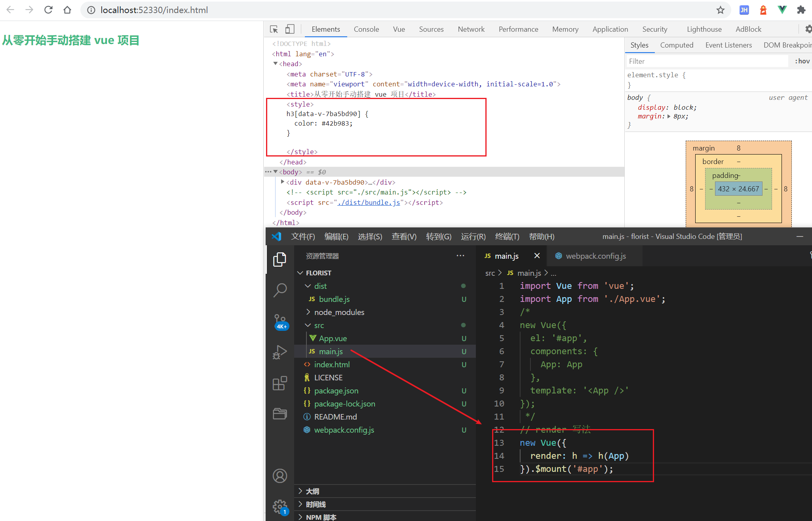Viewport: 812px width, 521px height.
Task: Click the Vue devtools extension icon
Action: [782, 10]
